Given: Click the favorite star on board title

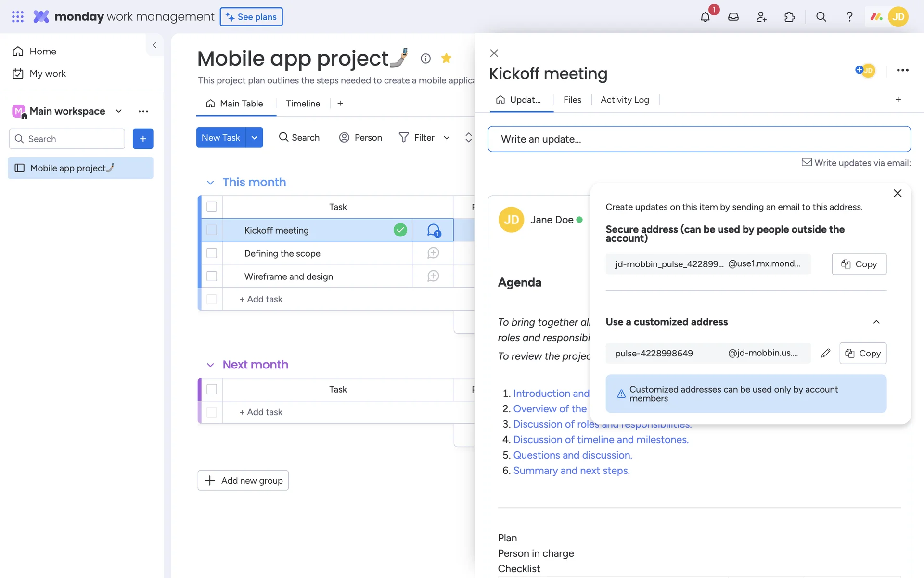Looking at the screenshot, I should click(446, 58).
